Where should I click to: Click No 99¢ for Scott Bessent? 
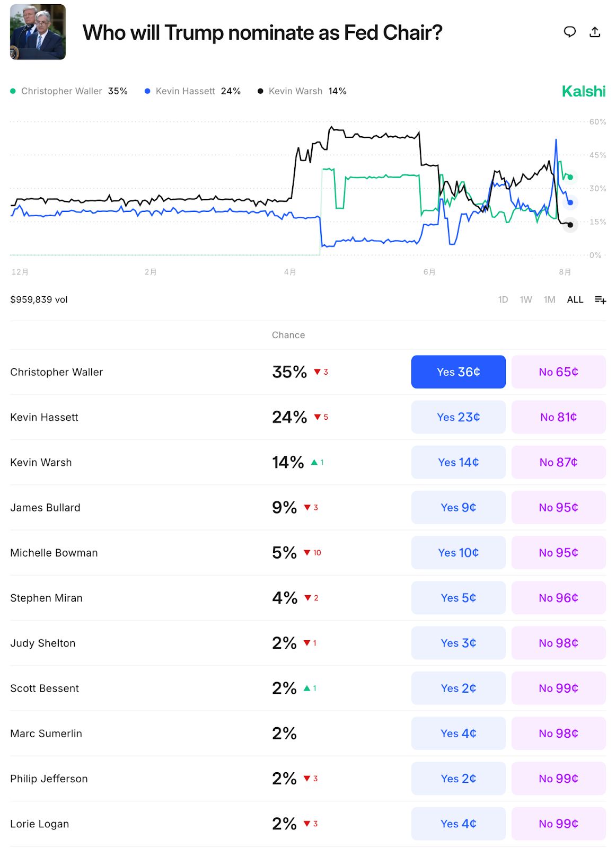tap(558, 688)
